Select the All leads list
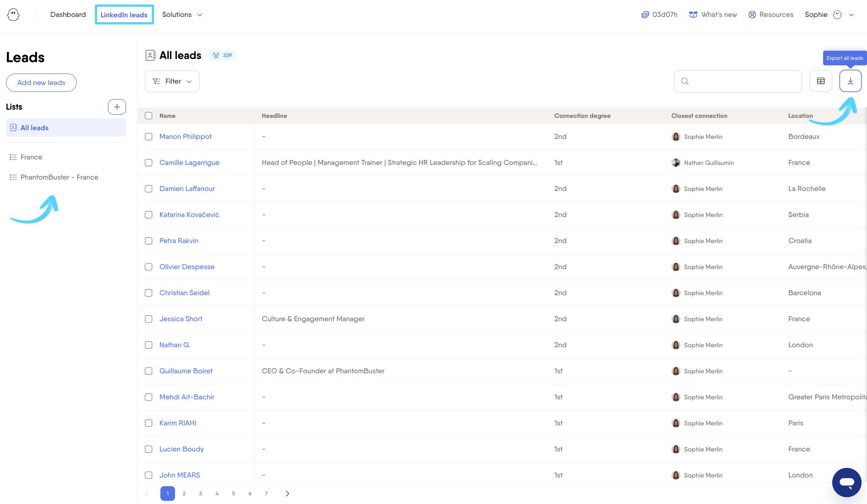Screen dimensions: 867x504 tap(66, 128)
